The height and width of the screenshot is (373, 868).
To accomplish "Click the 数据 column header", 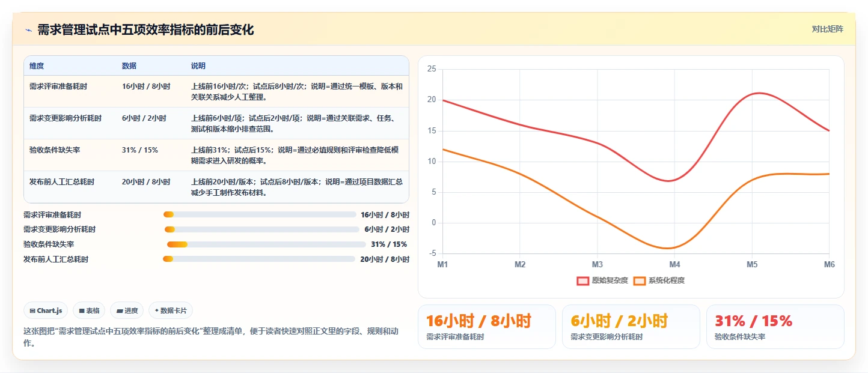I will (x=129, y=65).
